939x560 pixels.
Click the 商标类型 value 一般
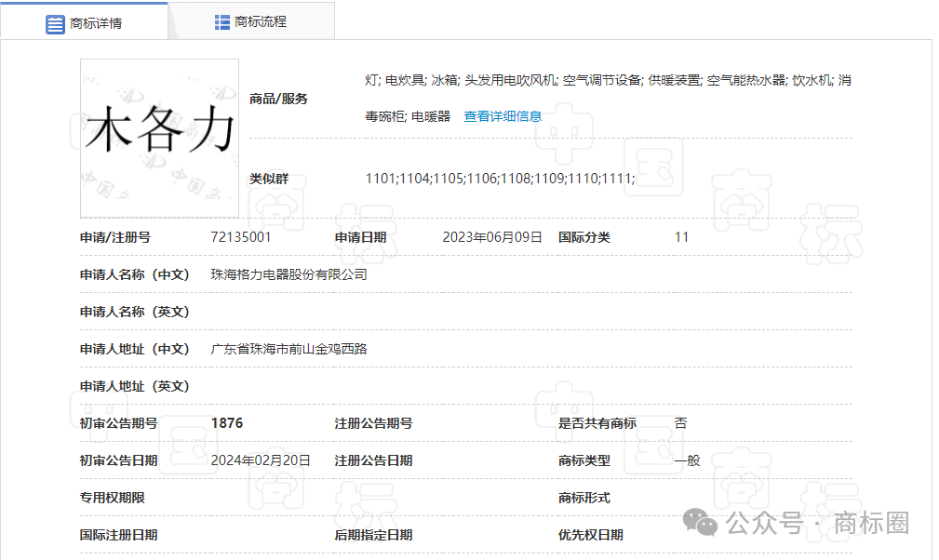point(687,460)
